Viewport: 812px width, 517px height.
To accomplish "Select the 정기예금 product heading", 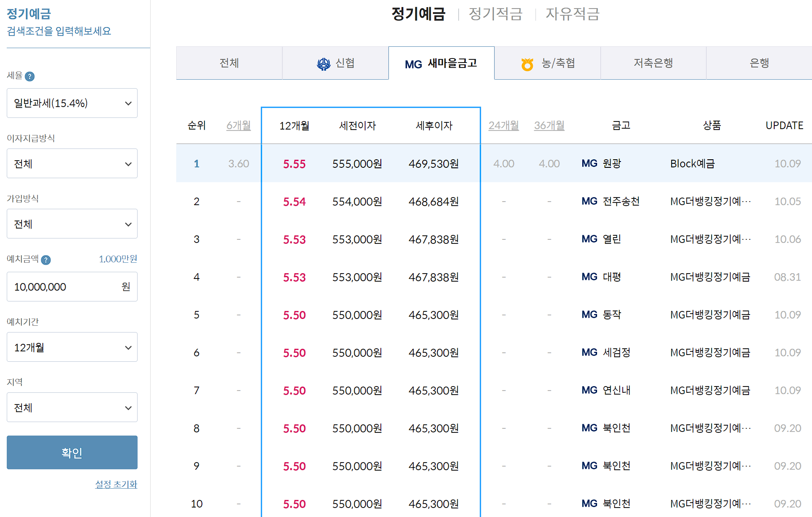I will pyautogui.click(x=418, y=14).
